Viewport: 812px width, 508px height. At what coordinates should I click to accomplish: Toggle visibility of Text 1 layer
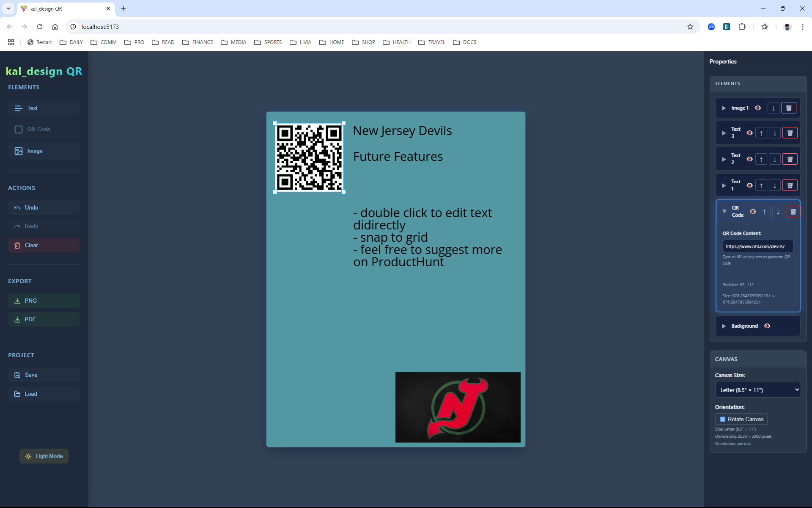click(749, 185)
